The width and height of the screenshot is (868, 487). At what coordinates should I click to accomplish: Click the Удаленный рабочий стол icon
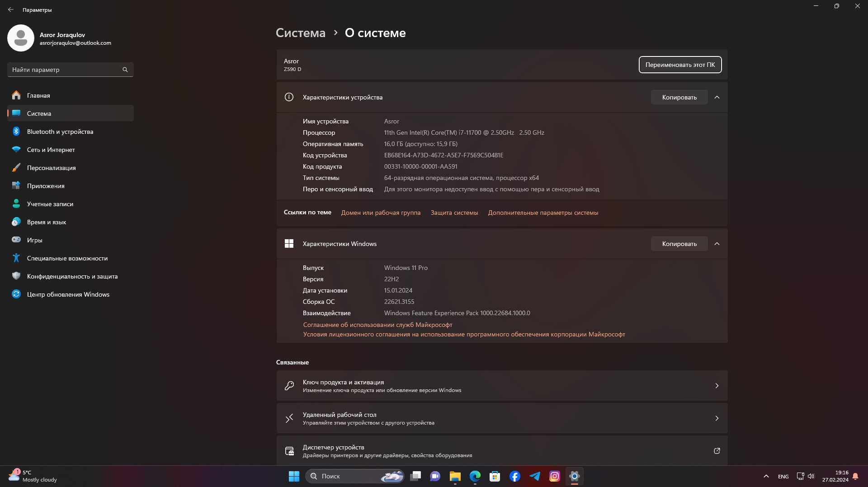pos(289,418)
